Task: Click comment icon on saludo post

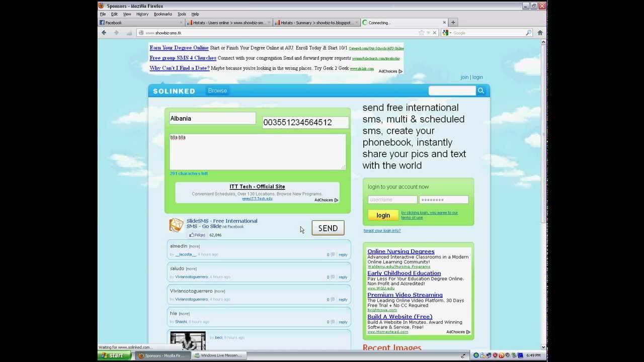Action: pos(333,277)
